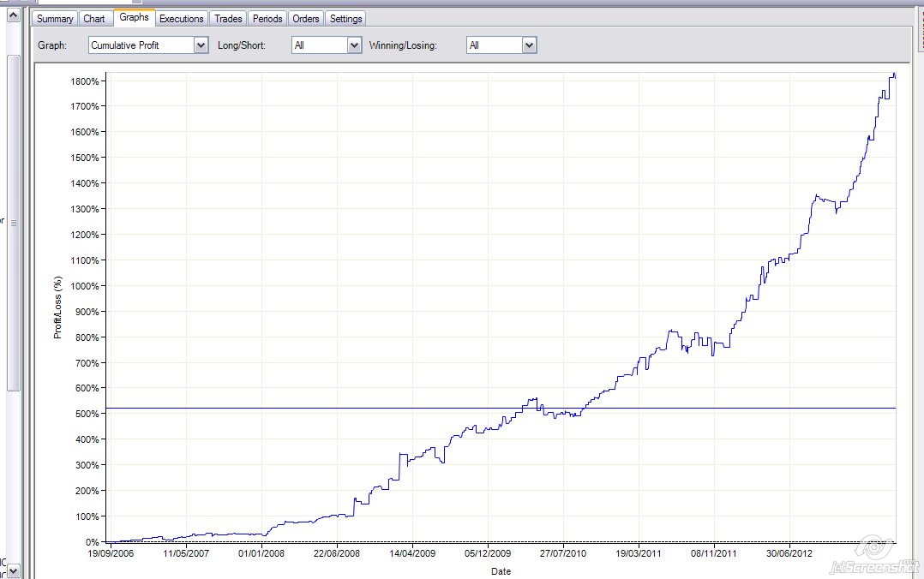This screenshot has height=579, width=924.
Task: Open the Trades tab
Action: 228,18
